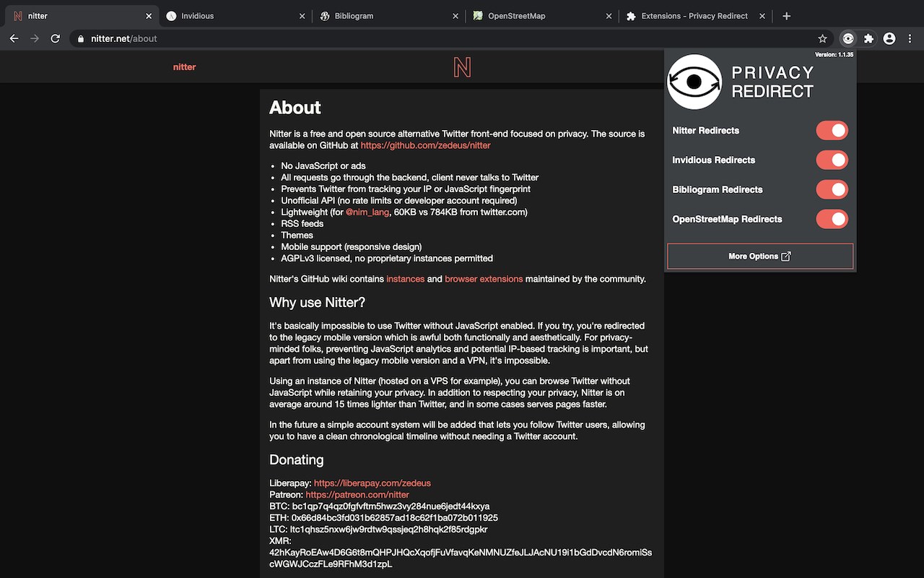Screen dimensions: 924x578
Task: Close the Invidious tab
Action: tap(302, 16)
